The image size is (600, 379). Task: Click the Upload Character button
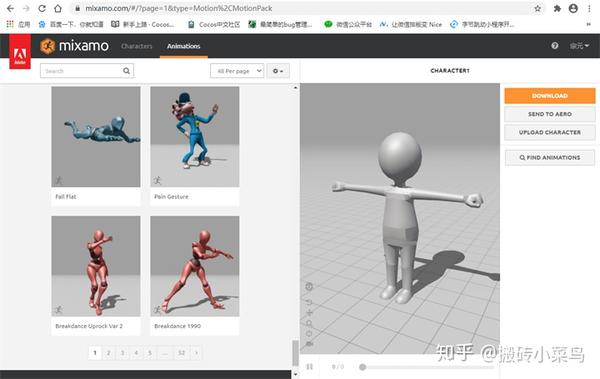[550, 132]
